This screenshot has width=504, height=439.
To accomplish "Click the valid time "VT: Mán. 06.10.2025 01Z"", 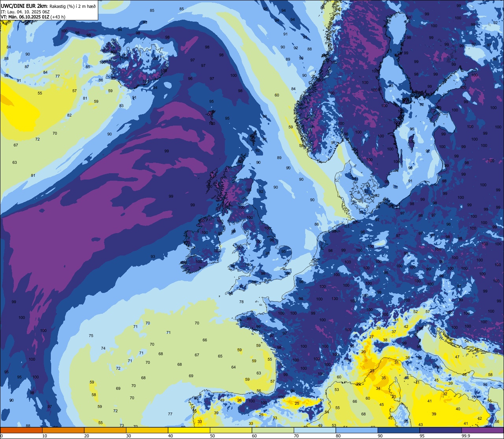I will (25, 17).
